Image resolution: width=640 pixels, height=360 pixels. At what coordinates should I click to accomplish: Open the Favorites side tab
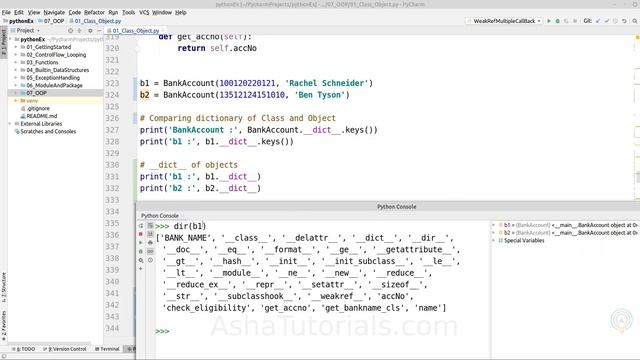(4, 326)
